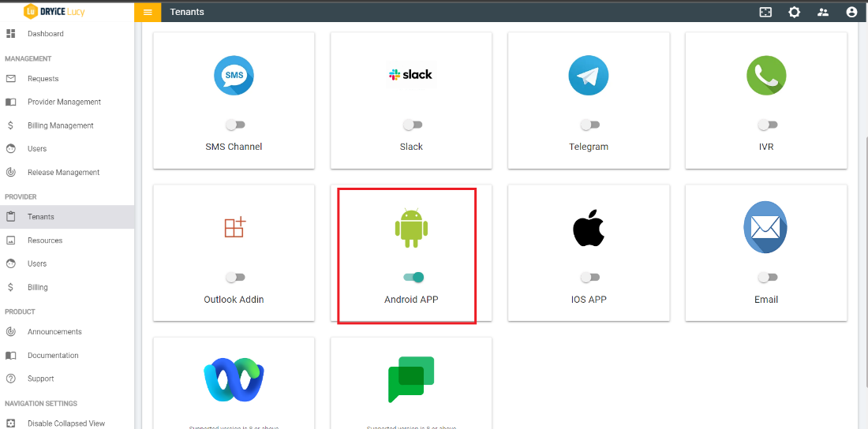Viewport: 868px width, 429px height.
Task: Click the Webex logo icon
Action: click(234, 380)
